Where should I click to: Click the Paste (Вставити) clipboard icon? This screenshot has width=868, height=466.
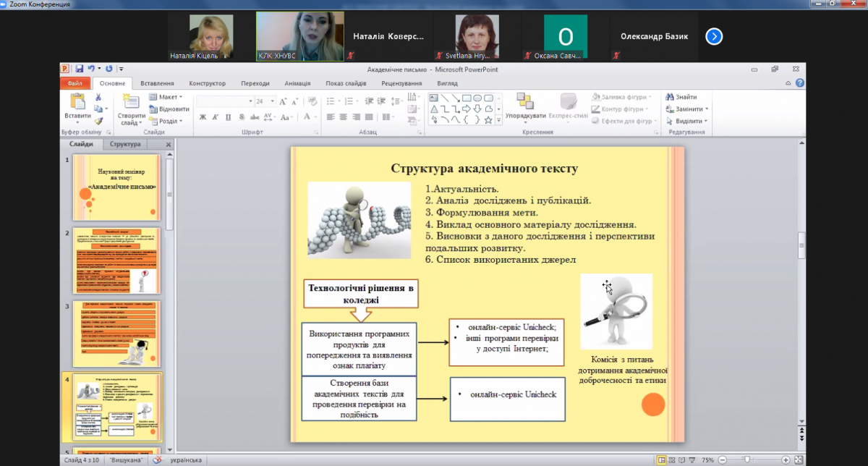click(77, 102)
